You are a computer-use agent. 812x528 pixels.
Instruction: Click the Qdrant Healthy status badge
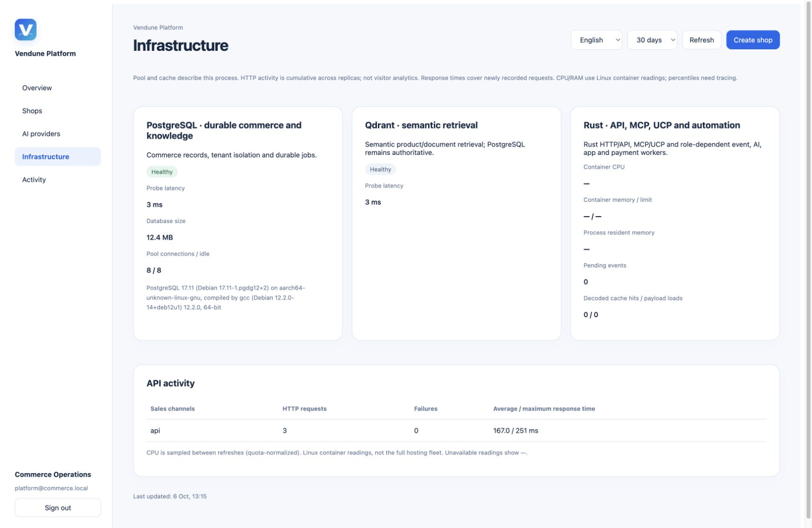(x=380, y=169)
